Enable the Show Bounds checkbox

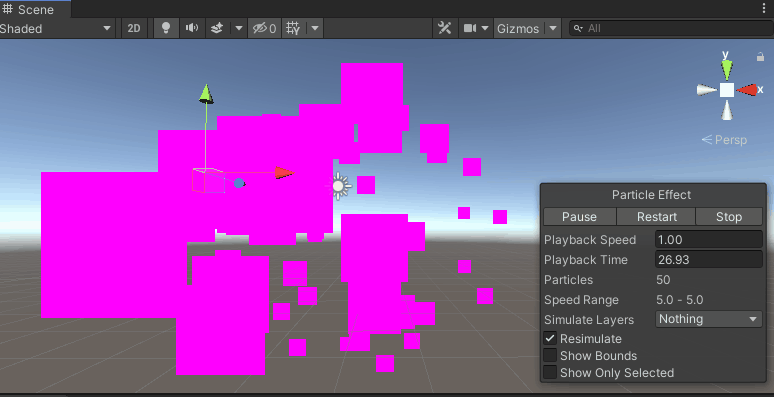(550, 356)
